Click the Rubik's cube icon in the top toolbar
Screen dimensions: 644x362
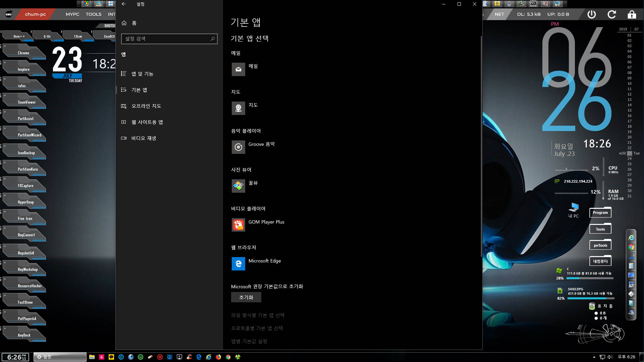click(x=521, y=4)
